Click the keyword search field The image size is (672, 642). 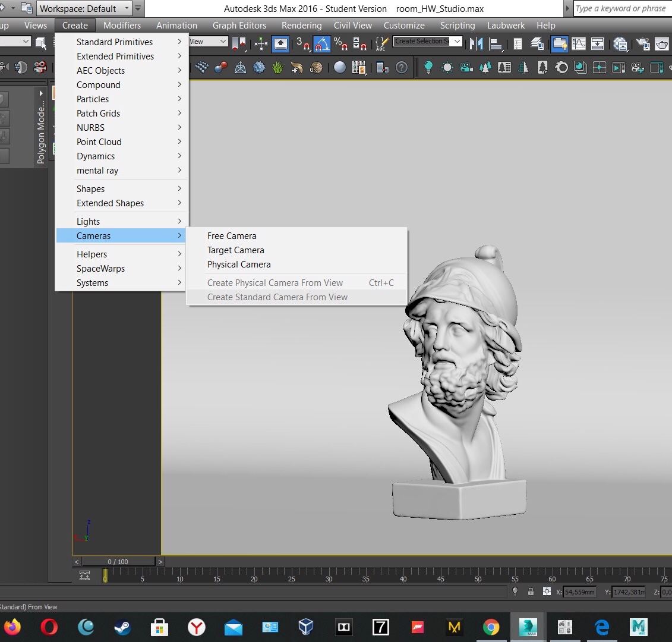(x=622, y=8)
